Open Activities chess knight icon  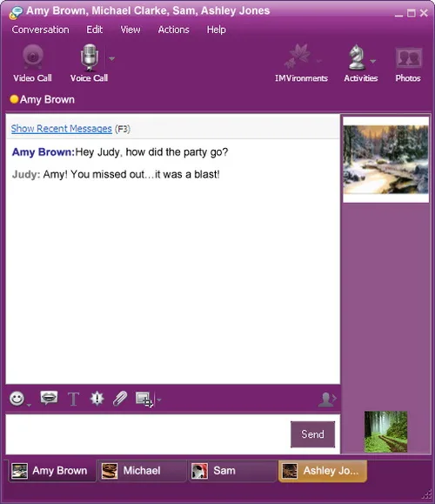(357, 57)
